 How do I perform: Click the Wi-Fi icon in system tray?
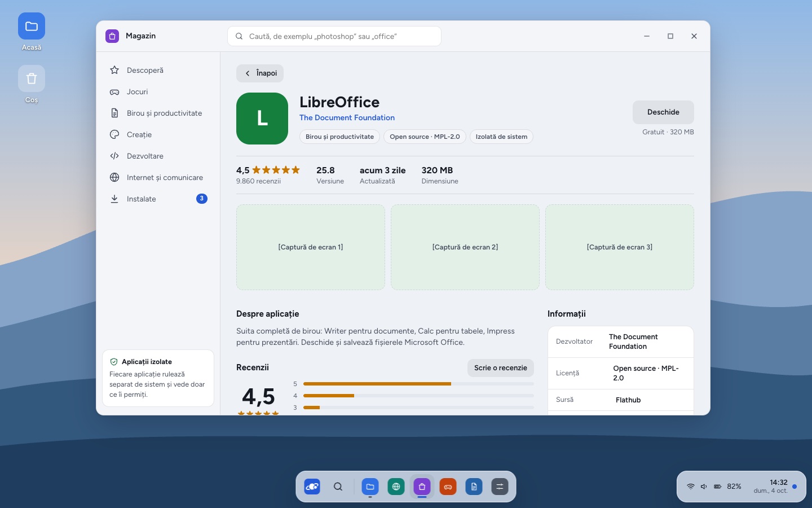tap(690, 487)
